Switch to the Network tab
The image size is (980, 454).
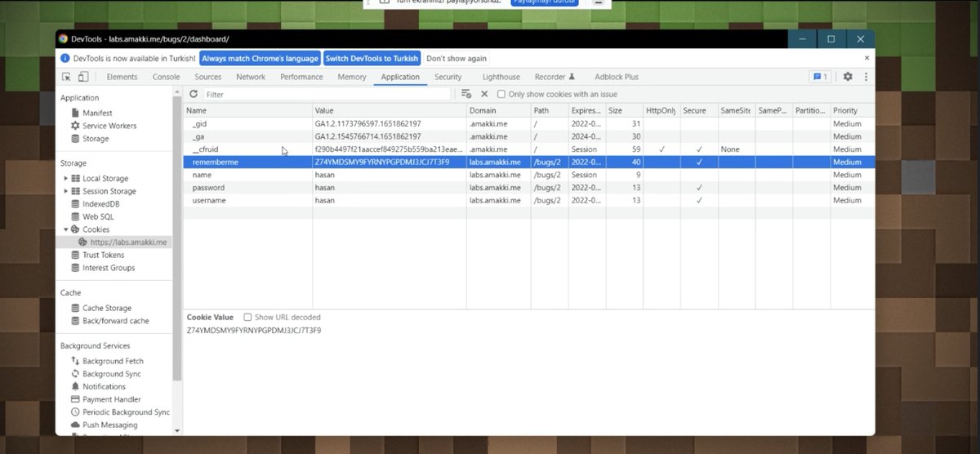click(251, 77)
